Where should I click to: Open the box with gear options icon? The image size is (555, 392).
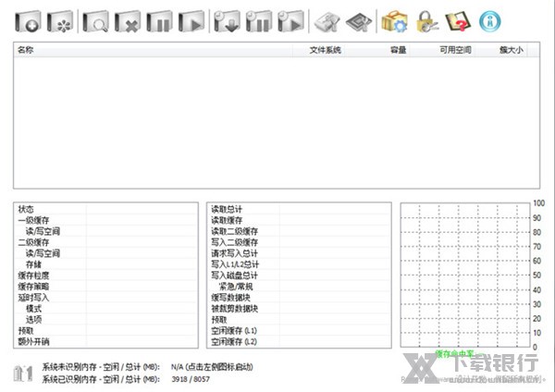click(x=394, y=19)
